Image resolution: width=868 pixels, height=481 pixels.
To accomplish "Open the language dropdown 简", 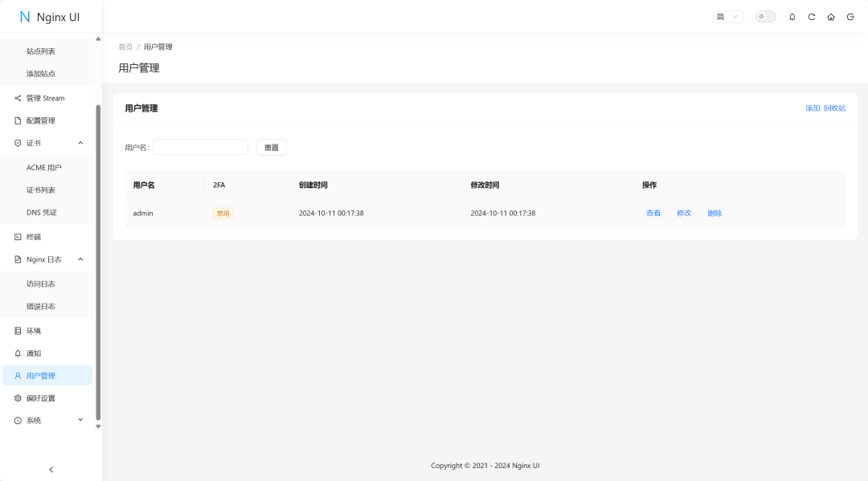I will point(728,17).
